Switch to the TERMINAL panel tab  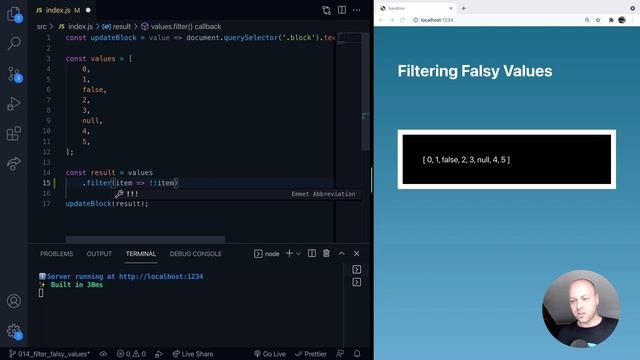pos(141,253)
